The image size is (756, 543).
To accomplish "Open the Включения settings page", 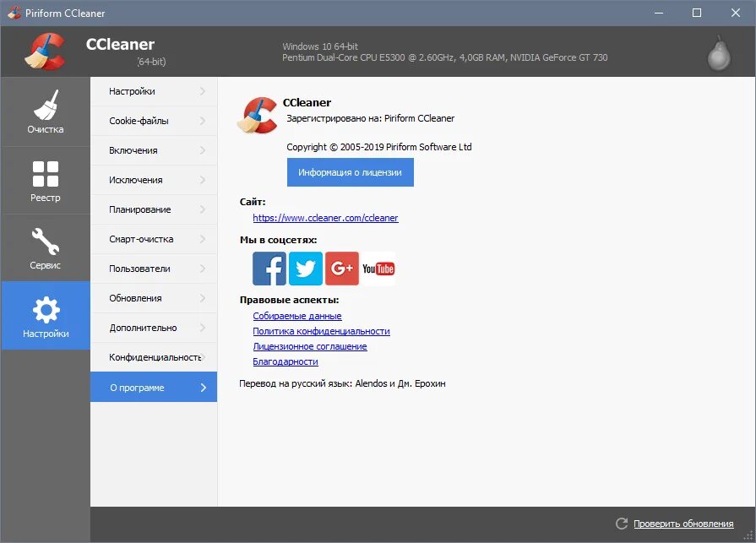I will coord(154,150).
